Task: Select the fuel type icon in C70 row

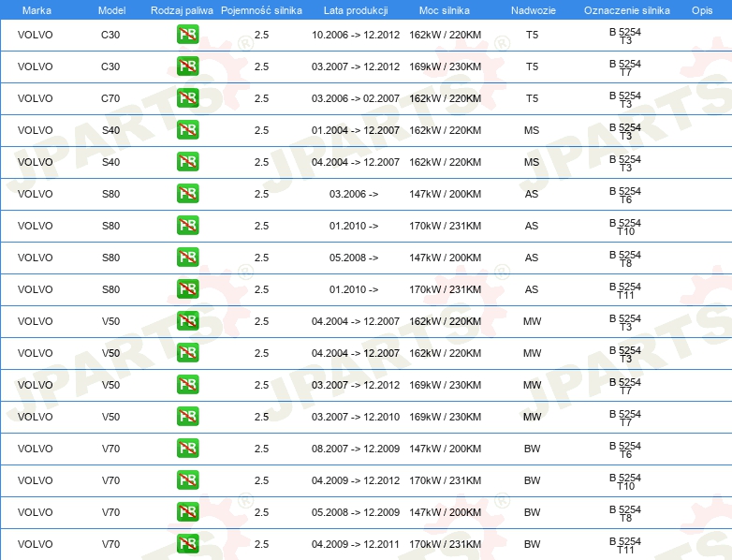Action: click(187, 98)
